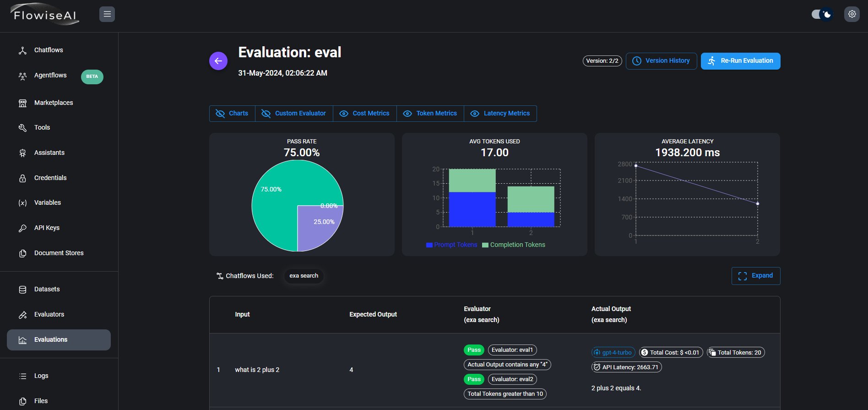This screenshot has width=868, height=410.
Task: Open the API Keys page
Action: 59,228
